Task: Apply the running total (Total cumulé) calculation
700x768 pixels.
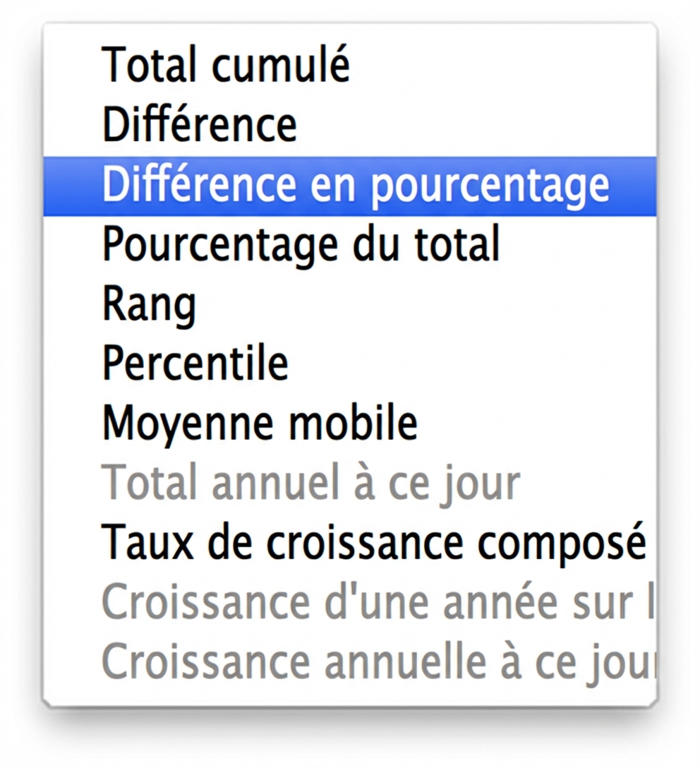Action: [x=349, y=65]
